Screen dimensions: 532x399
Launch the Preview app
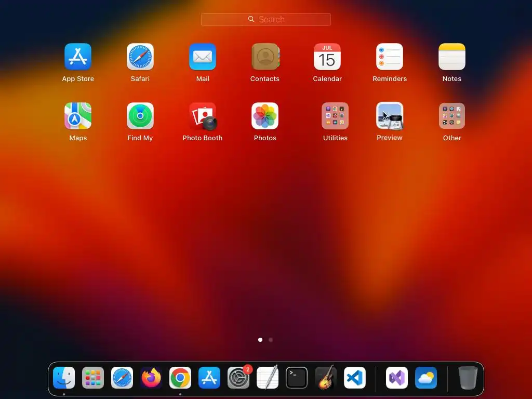(390, 116)
